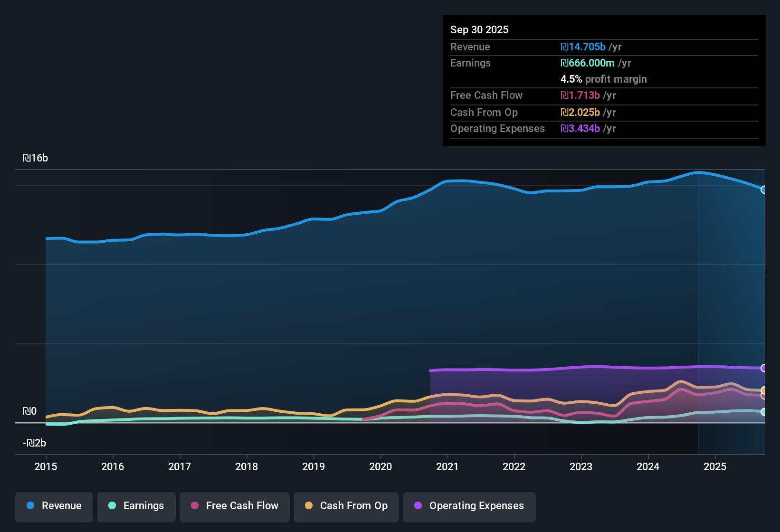Click the blue Revenue legend dot

[30, 506]
